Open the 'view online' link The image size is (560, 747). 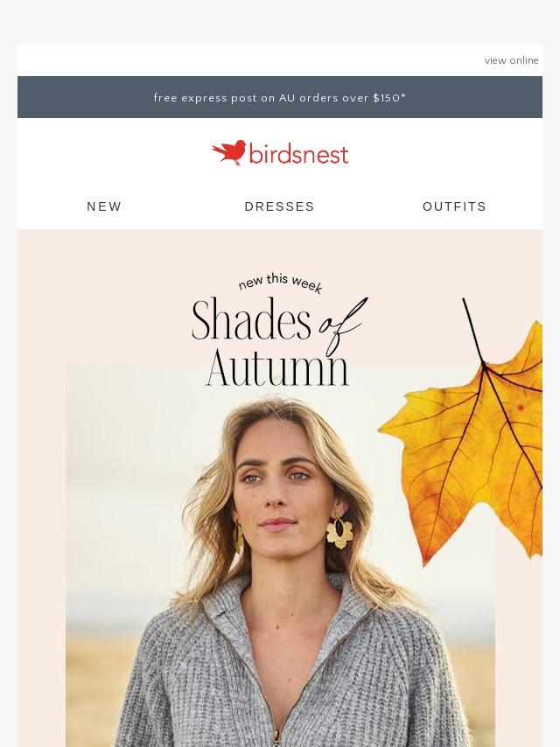511,60
